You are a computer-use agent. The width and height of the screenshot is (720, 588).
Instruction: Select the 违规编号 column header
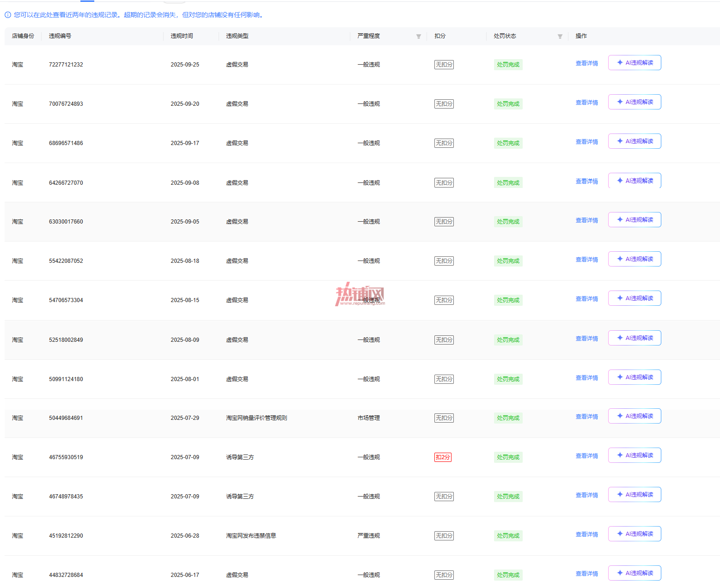[x=60, y=36]
